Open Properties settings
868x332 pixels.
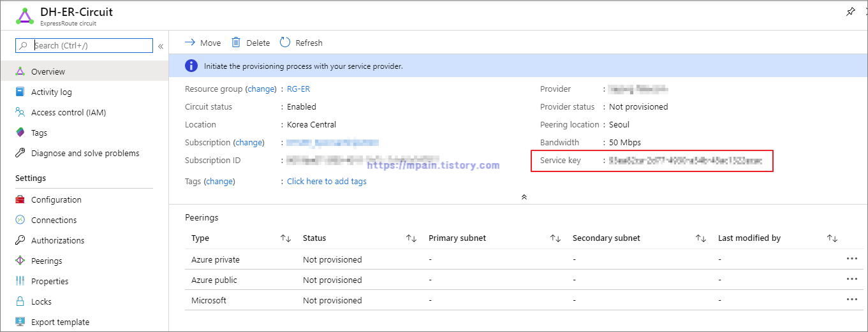coord(50,281)
